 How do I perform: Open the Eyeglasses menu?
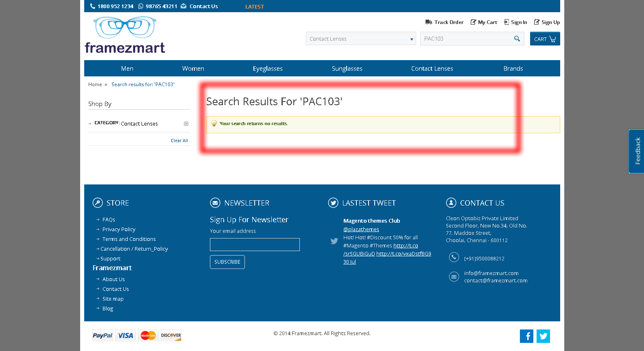[x=268, y=68]
